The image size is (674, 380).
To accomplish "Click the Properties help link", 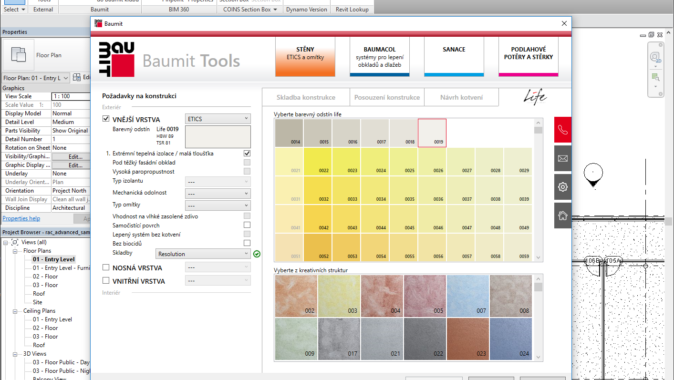I will [21, 218].
